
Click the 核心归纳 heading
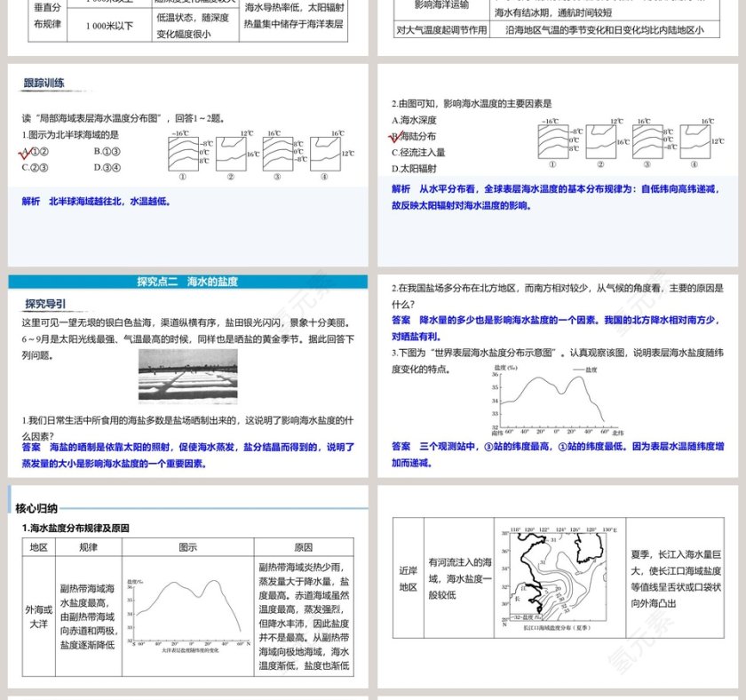point(34,508)
